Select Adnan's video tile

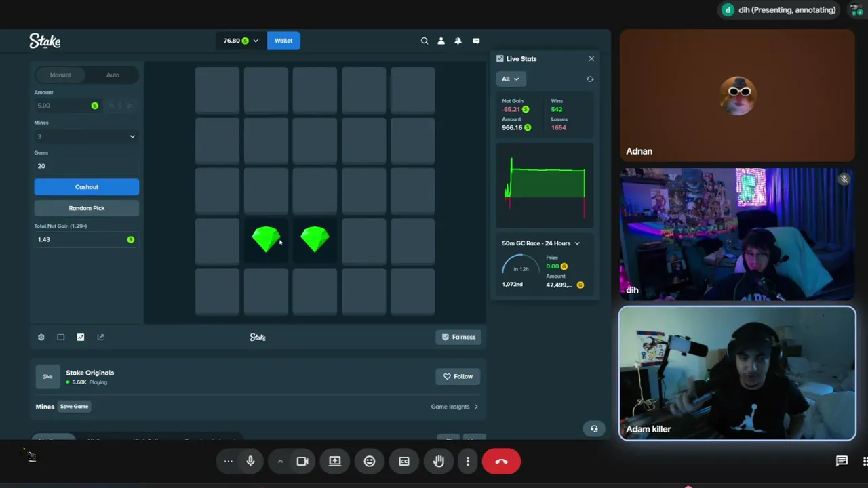[737, 96]
